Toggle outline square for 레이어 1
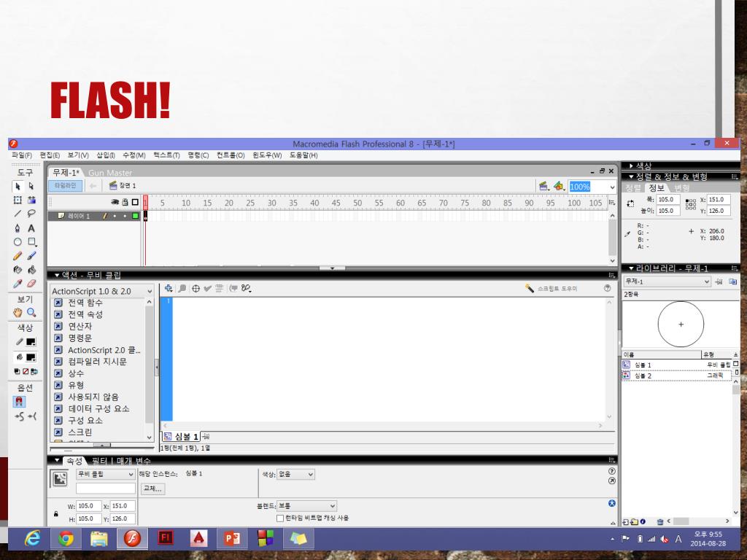 click(135, 216)
